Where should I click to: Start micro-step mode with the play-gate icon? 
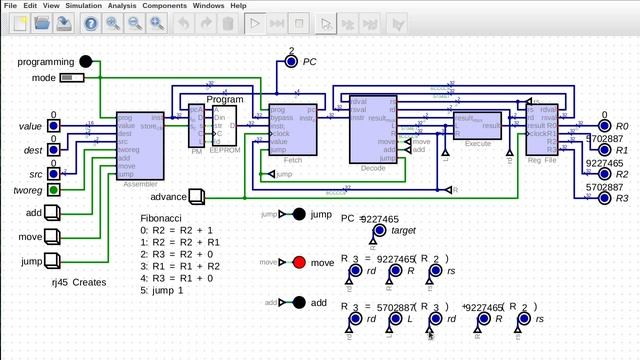pos(326,23)
